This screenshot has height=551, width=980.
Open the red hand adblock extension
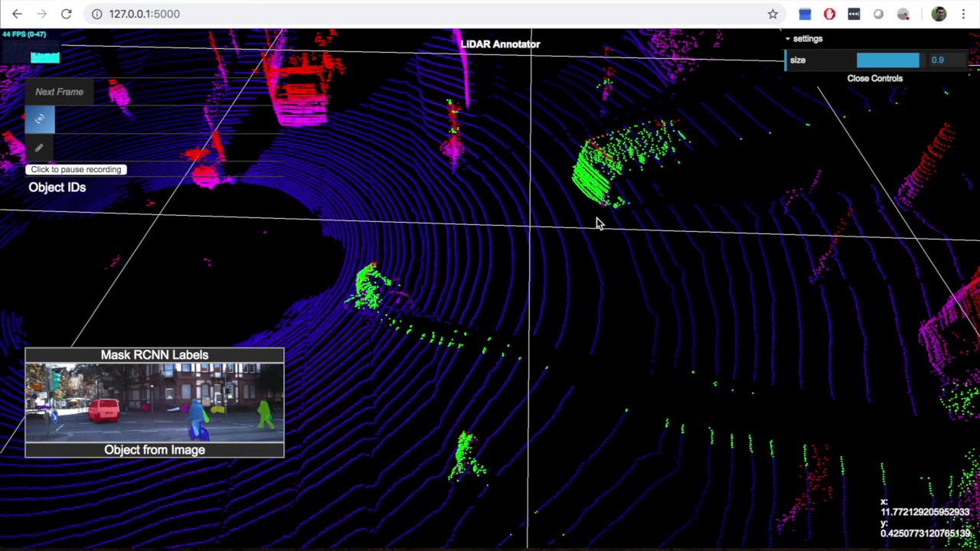click(x=829, y=14)
